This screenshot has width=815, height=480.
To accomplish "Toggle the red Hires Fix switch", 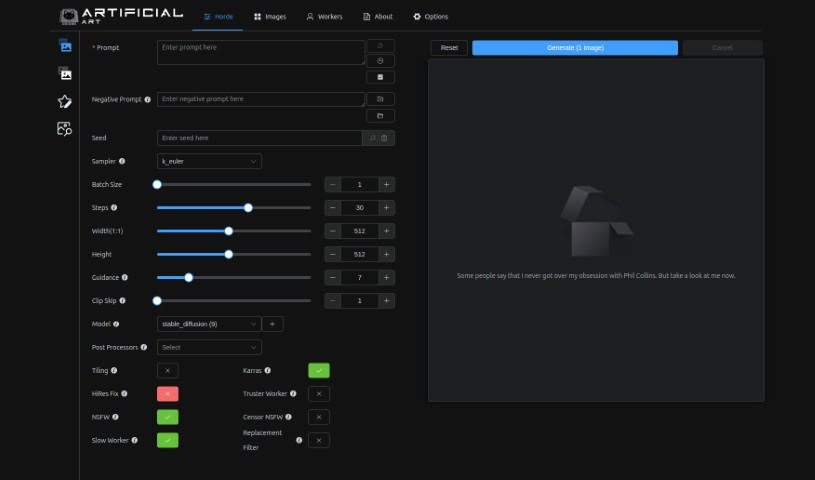I will (x=167, y=394).
